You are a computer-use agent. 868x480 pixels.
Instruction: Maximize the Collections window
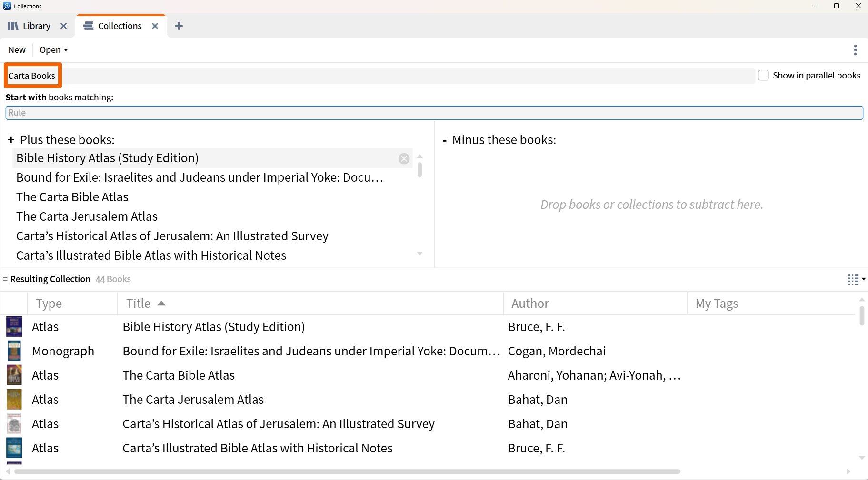[x=837, y=6]
